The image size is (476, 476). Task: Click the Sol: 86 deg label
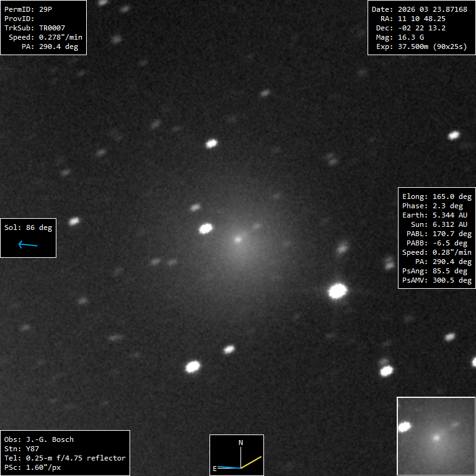(29, 227)
